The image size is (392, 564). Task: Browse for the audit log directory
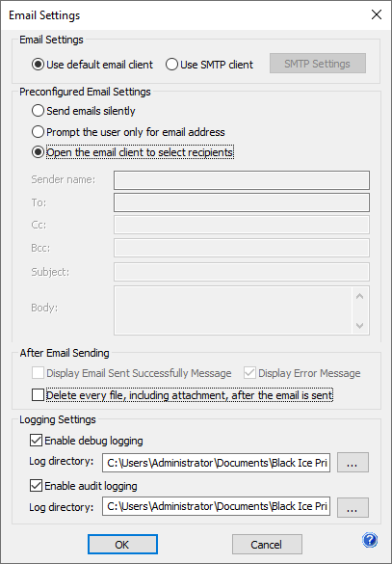pyautogui.click(x=353, y=507)
